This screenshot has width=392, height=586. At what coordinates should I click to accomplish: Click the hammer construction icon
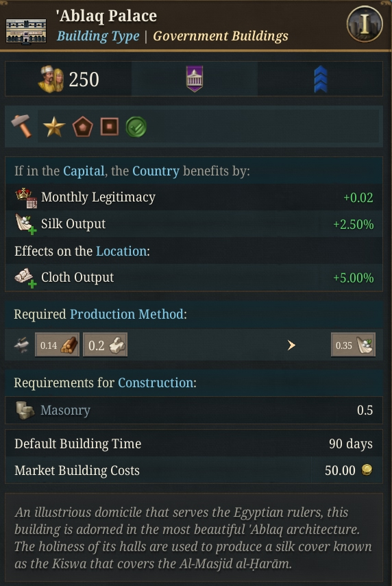pos(22,126)
